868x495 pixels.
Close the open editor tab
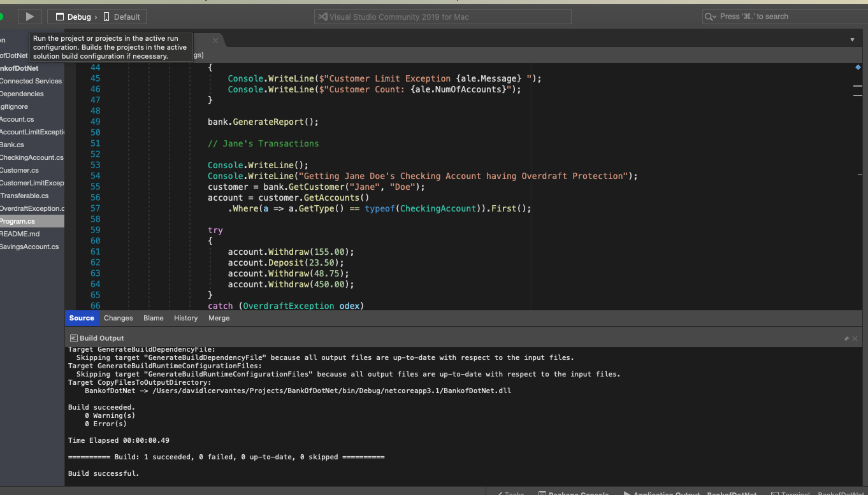pos(215,40)
